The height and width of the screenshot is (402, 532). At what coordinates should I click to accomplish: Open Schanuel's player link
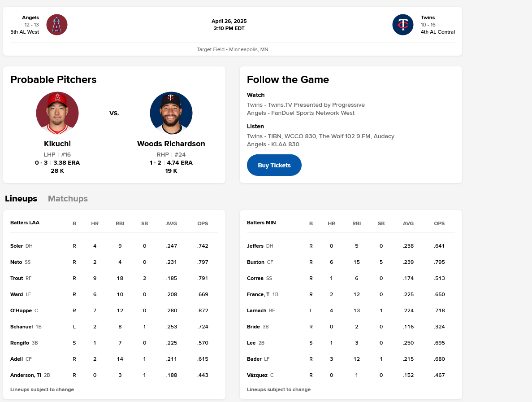(22, 327)
